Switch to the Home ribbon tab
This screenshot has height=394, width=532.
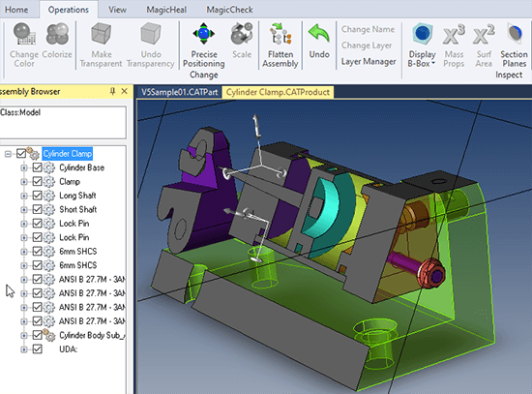click(x=16, y=10)
